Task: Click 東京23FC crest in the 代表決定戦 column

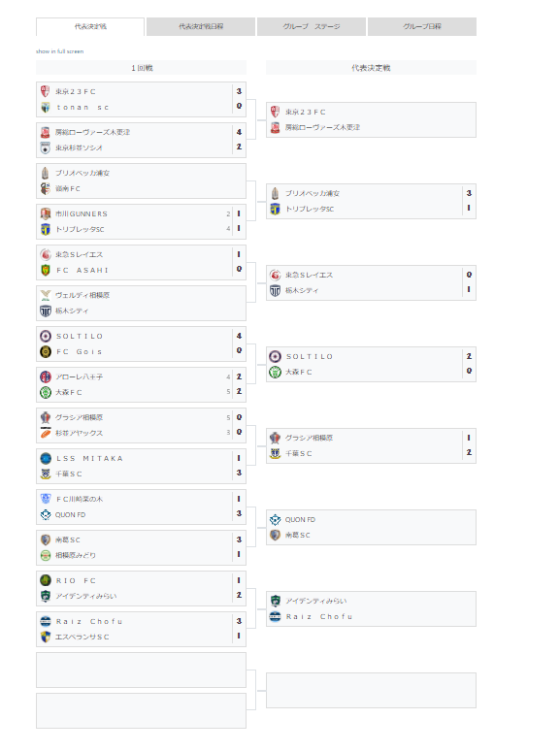Action: pyautogui.click(x=275, y=112)
